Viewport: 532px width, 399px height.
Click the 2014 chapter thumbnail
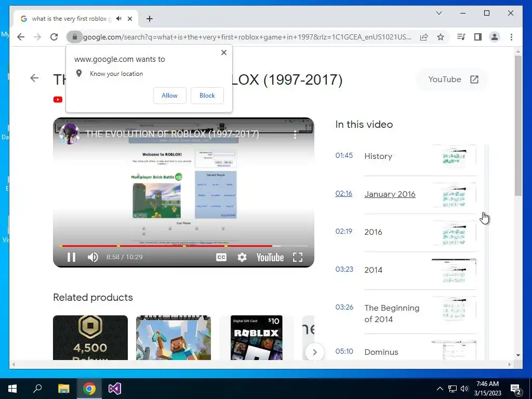pyautogui.click(x=454, y=270)
